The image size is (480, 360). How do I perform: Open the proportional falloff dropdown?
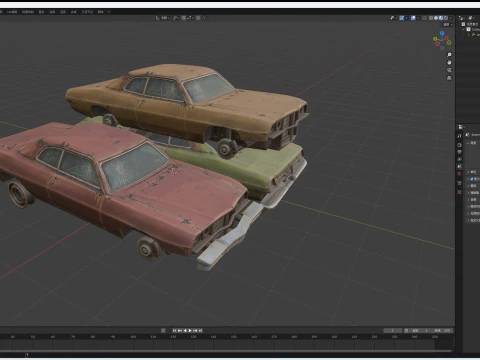204,18
